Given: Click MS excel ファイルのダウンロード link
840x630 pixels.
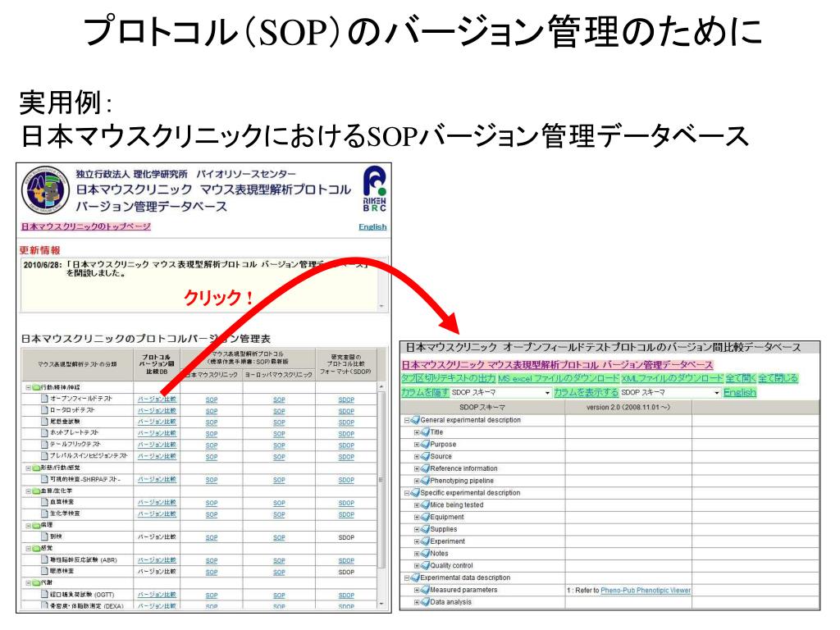Looking at the screenshot, I should pos(558,378).
